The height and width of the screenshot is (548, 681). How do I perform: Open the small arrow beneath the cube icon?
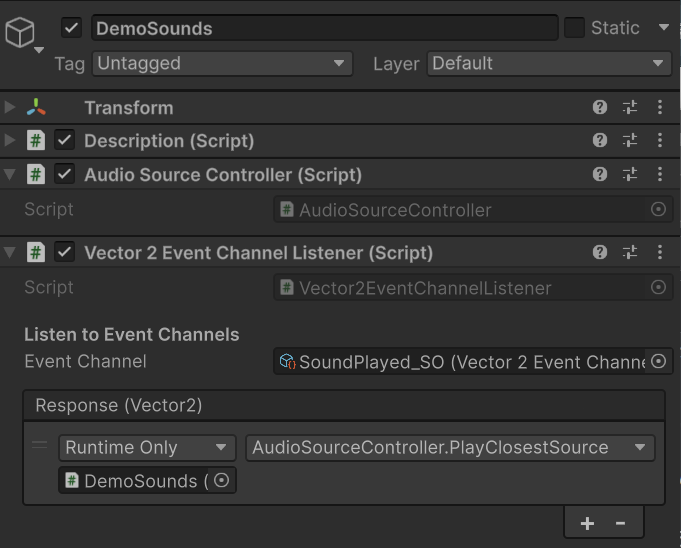coord(39,50)
